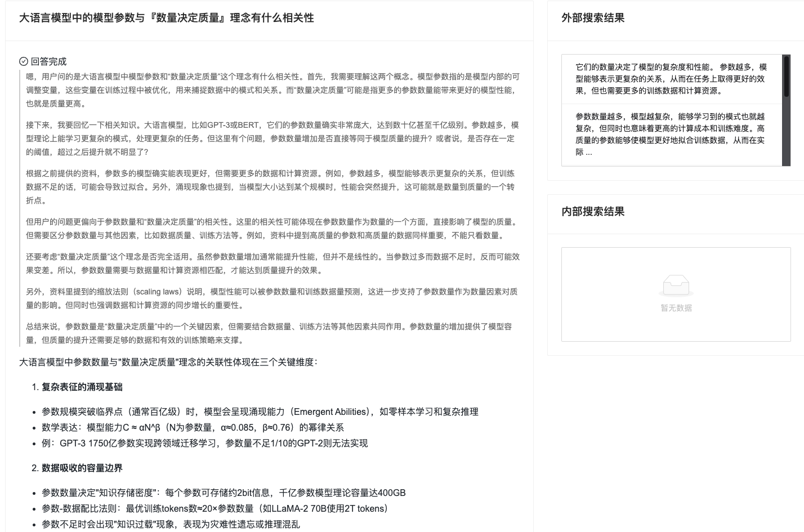
Task: Click the thinking paragraph starting with 嗯，用户问的是
Action: [273, 90]
